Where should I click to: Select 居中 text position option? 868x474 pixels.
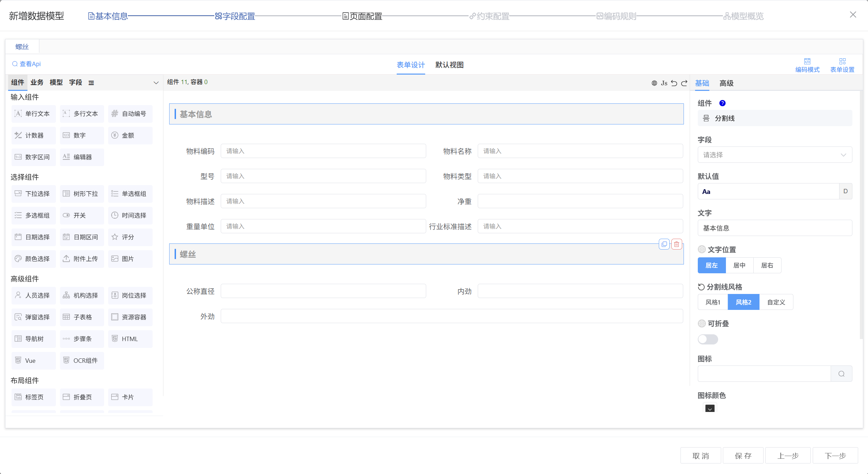739,265
